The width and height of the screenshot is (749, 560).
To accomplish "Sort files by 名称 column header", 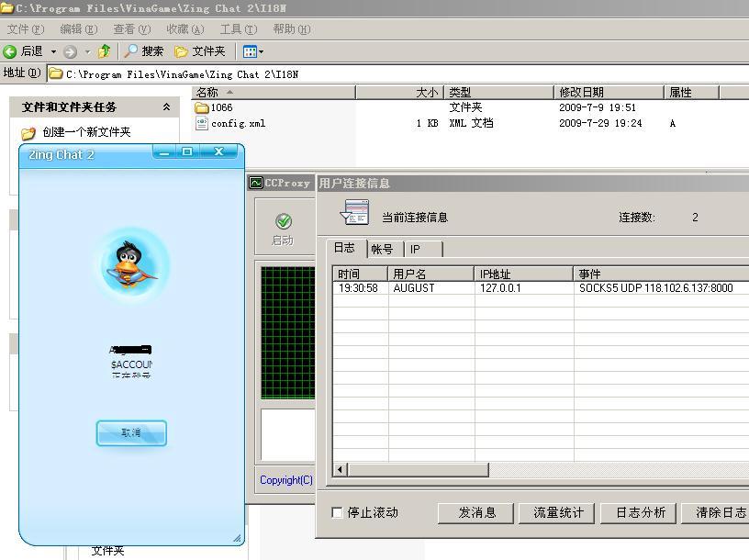I will coord(274,92).
